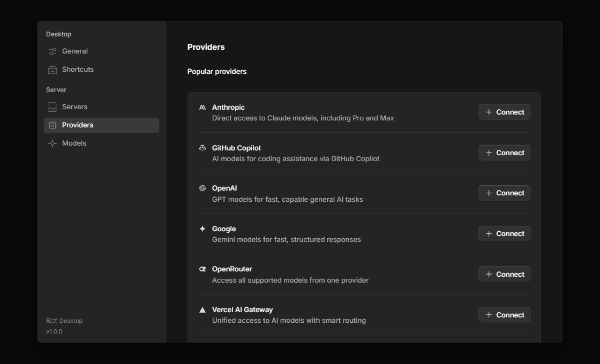Open the Shortcuts settings page

pos(101,70)
